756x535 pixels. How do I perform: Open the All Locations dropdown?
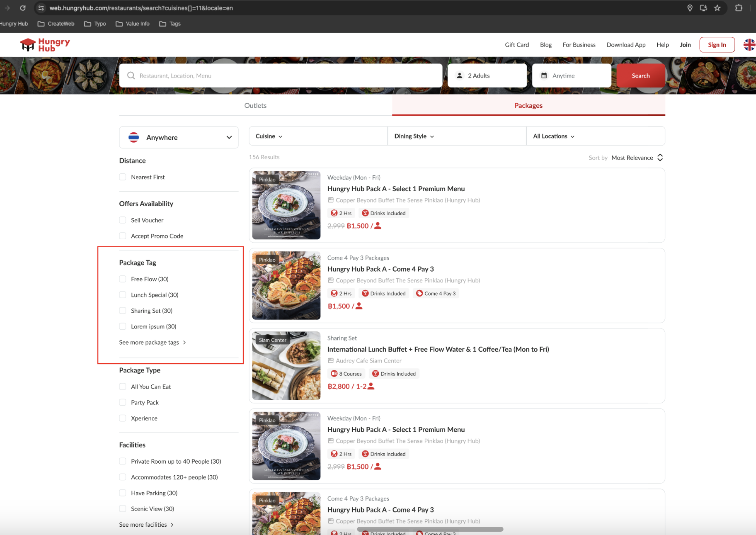(554, 136)
